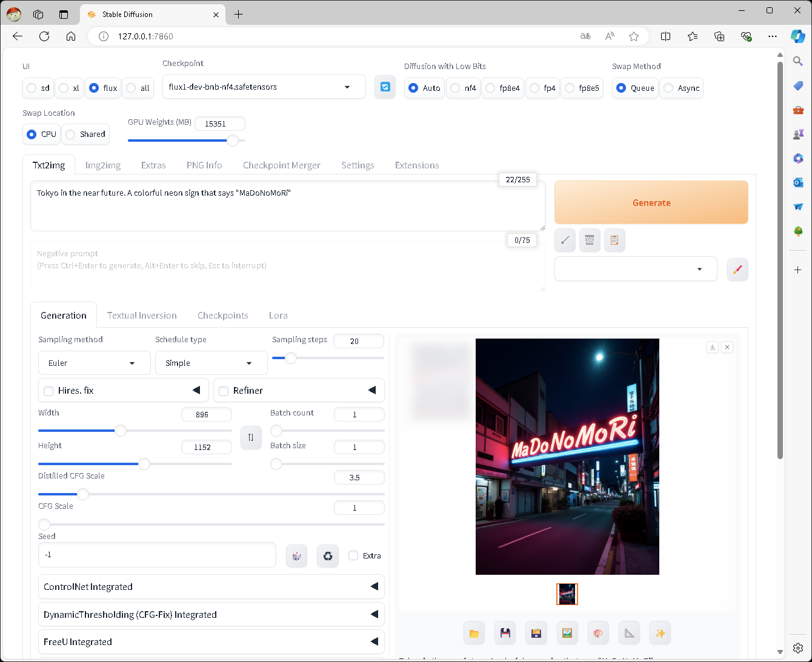Apply styles using the clipboard icon
The image size is (812, 662).
pos(614,240)
